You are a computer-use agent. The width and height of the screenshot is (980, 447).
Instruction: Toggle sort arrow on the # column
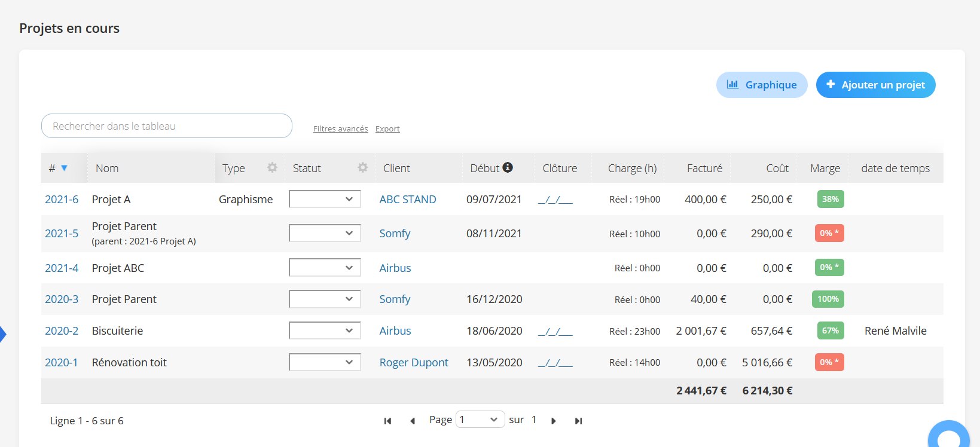click(64, 168)
